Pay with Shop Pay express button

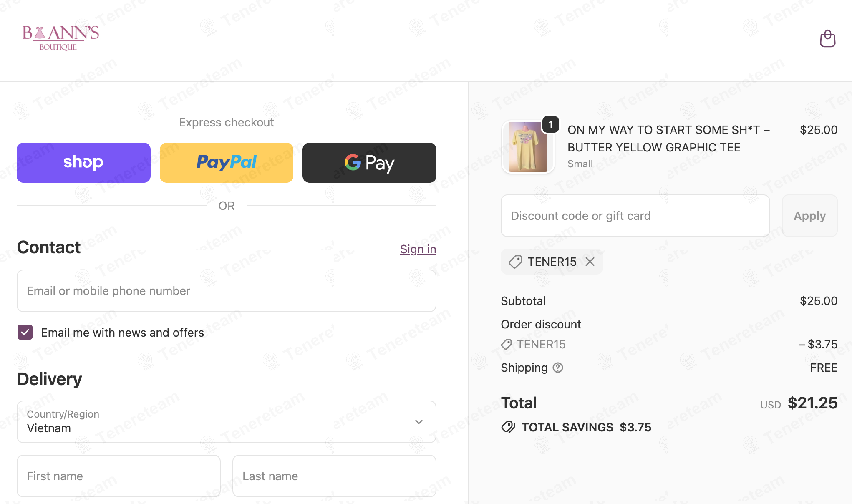coord(83,163)
